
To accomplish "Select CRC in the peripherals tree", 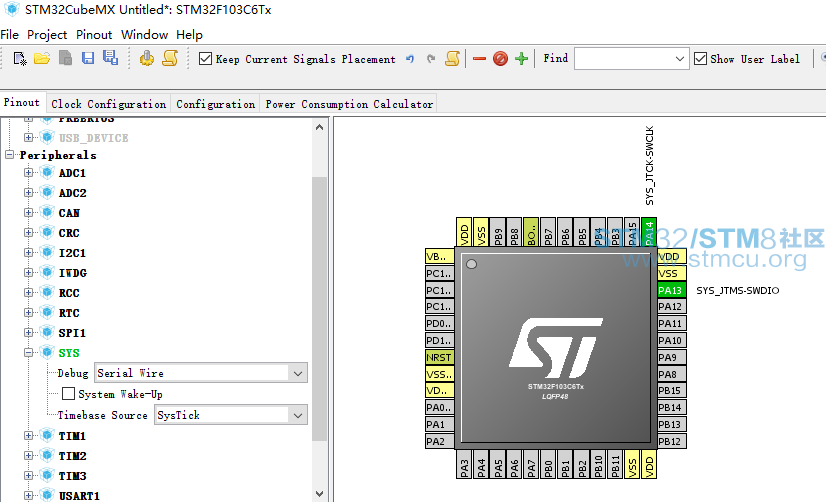I will [69, 233].
